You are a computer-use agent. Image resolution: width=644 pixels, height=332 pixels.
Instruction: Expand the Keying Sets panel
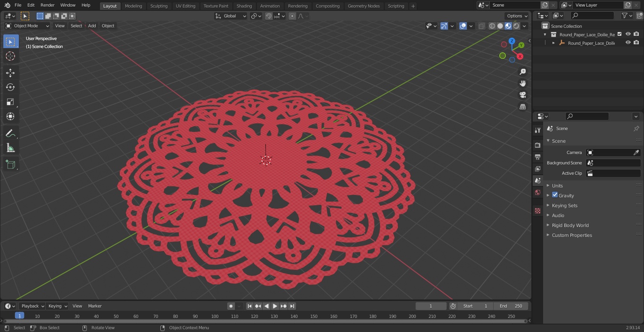[565, 205]
